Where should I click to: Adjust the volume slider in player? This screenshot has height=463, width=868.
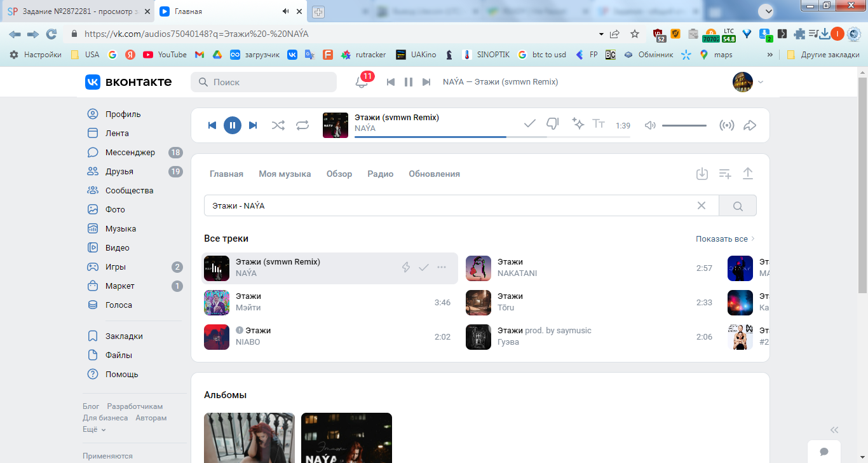(684, 125)
